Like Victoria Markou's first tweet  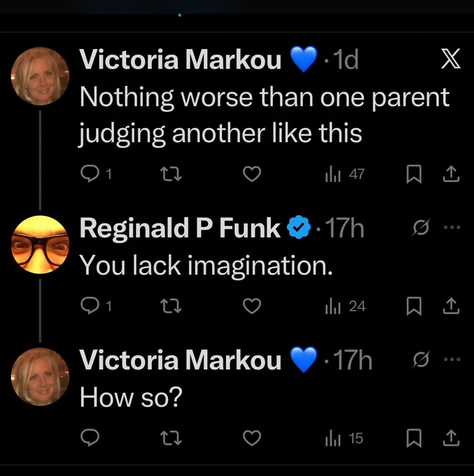tap(252, 174)
